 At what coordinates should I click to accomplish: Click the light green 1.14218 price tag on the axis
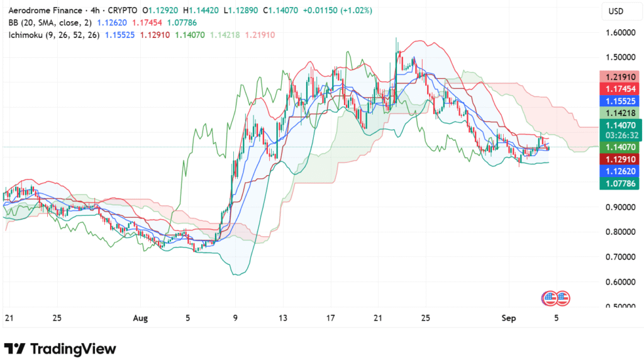(x=619, y=113)
